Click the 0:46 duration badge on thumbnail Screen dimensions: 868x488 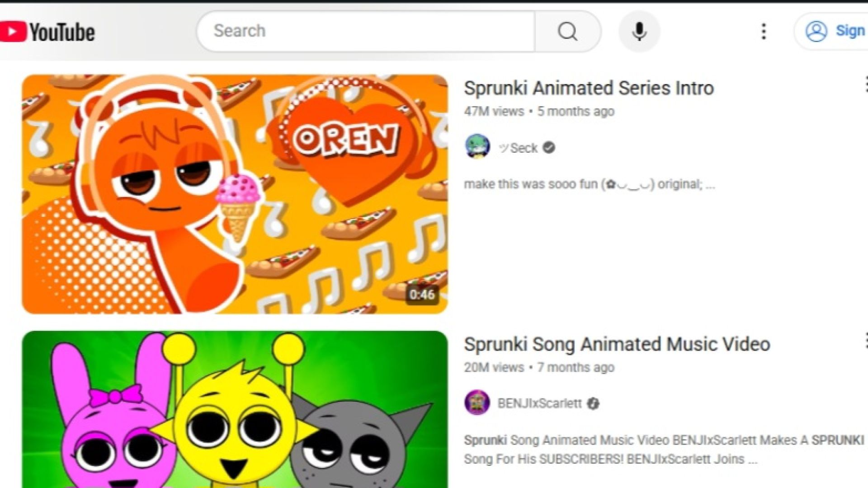click(422, 295)
